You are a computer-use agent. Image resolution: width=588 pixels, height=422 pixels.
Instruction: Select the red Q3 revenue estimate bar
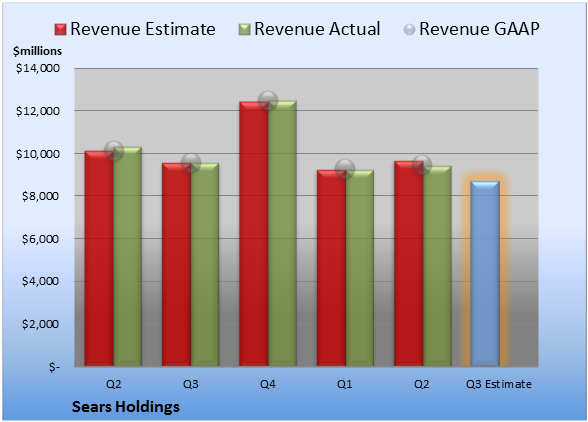tap(176, 264)
